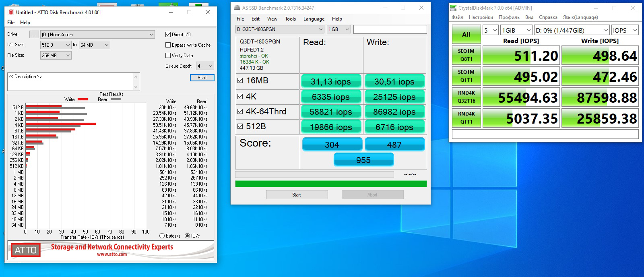Click the AS SSD Benchmark title bar icon
The width and height of the screenshot is (644, 277).
tap(237, 8)
